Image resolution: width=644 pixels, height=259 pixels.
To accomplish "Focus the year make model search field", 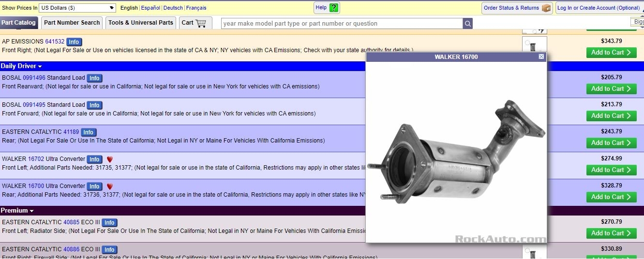I will point(342,23).
